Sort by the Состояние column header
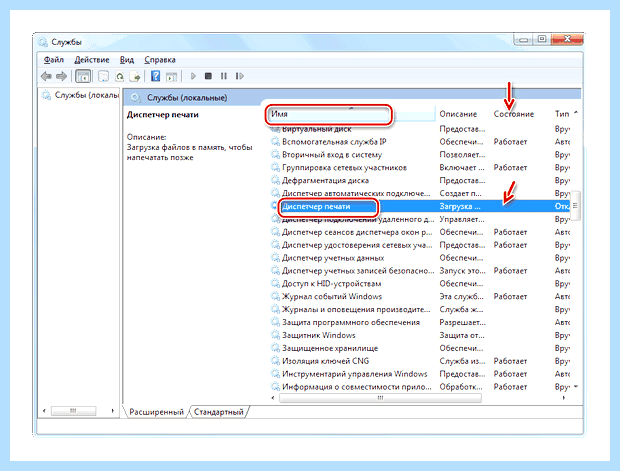The width and height of the screenshot is (620, 471). click(514, 114)
